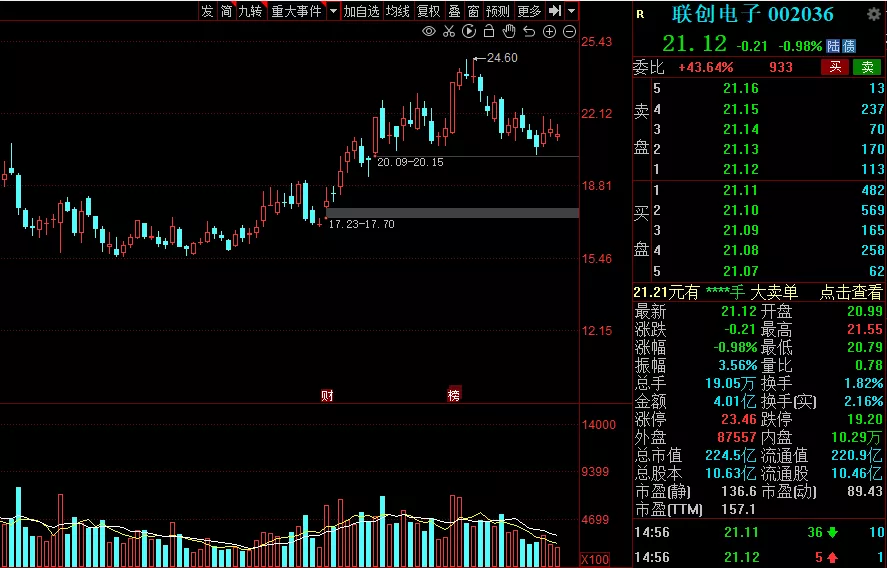Select sell level 1 price 21.12
Image resolution: width=887 pixels, height=568 pixels.
coord(740,169)
